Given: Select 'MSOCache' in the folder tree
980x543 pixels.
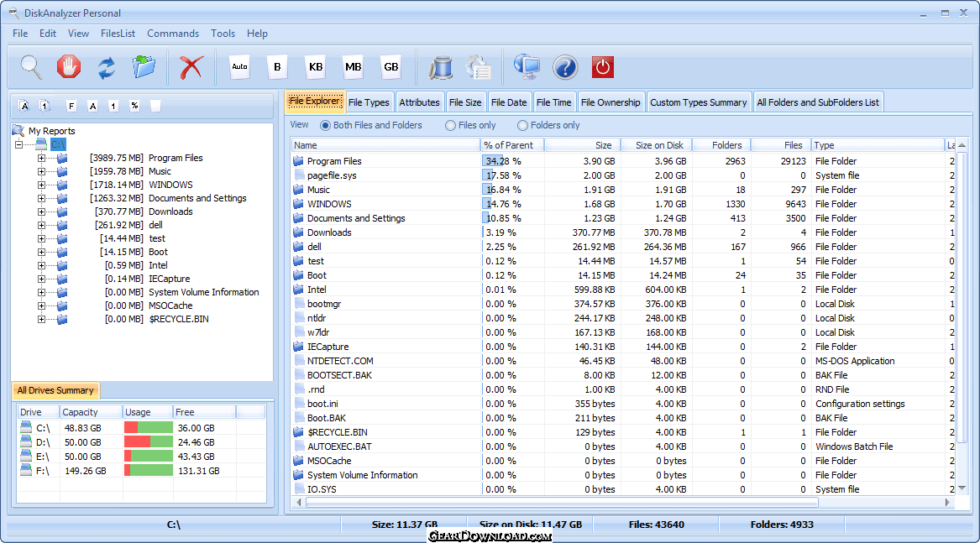Looking at the screenshot, I should 170,305.
